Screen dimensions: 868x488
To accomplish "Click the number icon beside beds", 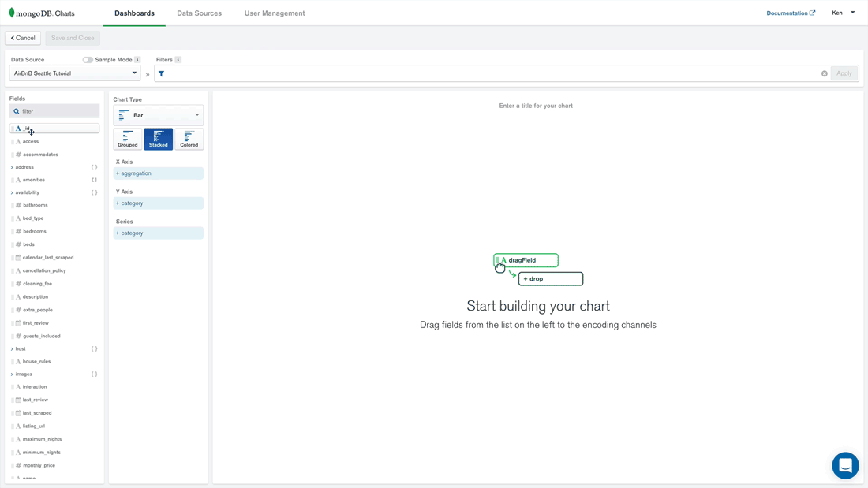I will (x=18, y=244).
